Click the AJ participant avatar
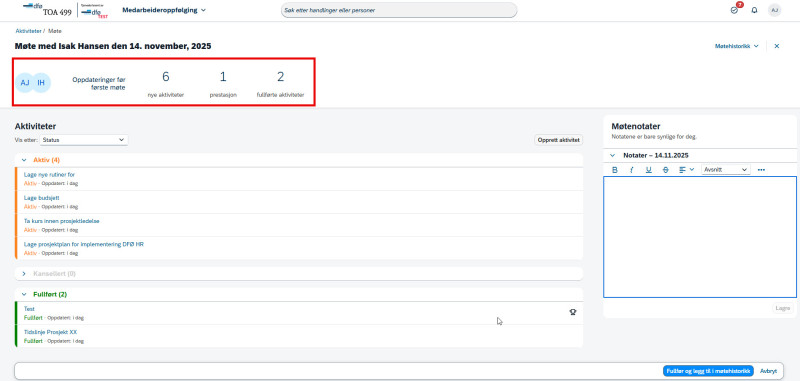 click(24, 83)
